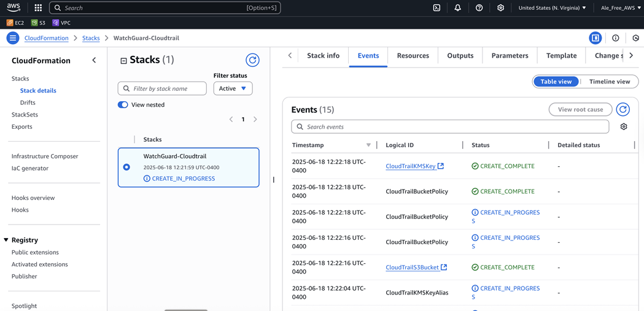Viewport: 644px width, 311px height.
Task: Launch CloudShell terminal icon
Action: tap(436, 8)
